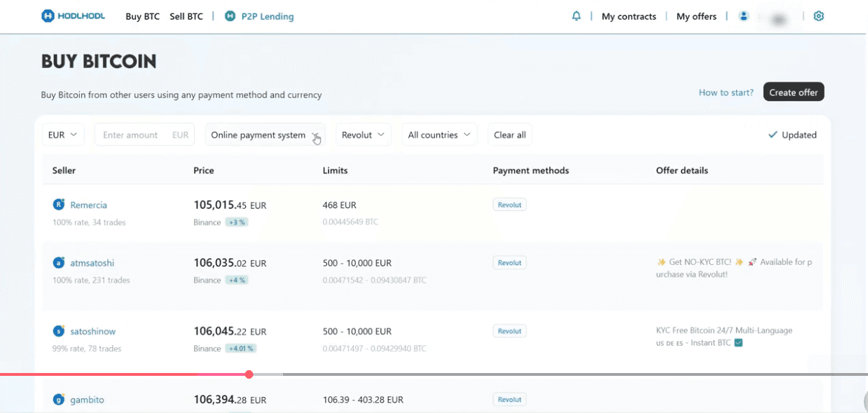
Task: Click satoshinow's KYC Free Bitcoin offer details
Action: [x=724, y=337]
